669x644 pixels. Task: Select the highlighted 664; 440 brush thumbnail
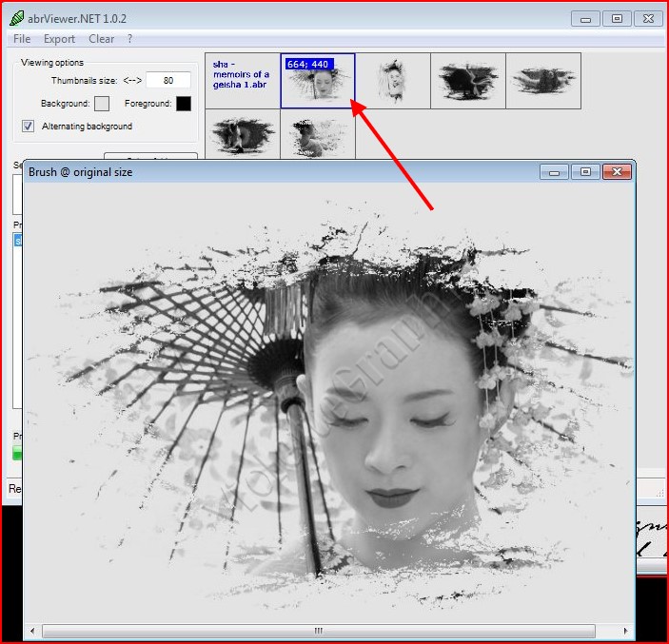(317, 81)
